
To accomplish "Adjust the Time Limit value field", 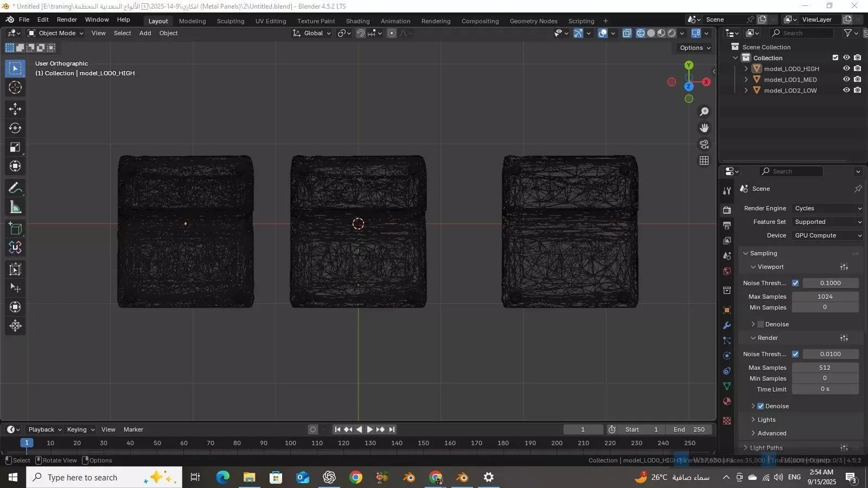I will point(825,389).
